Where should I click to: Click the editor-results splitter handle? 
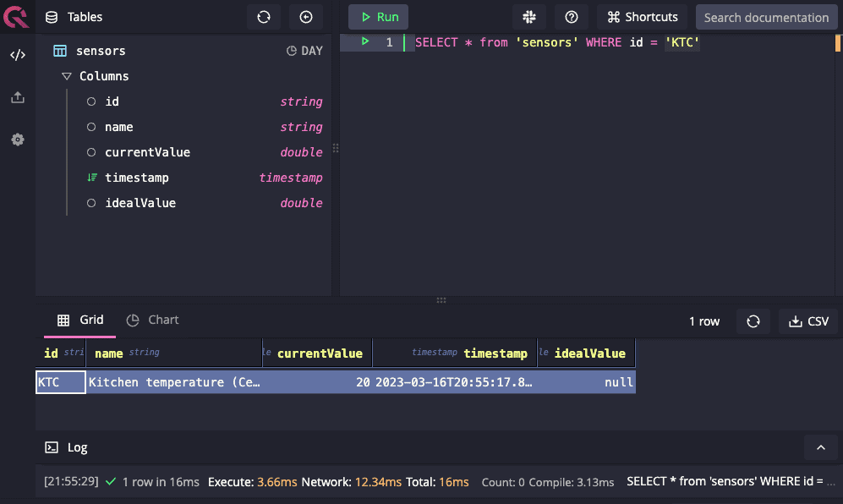click(x=441, y=300)
